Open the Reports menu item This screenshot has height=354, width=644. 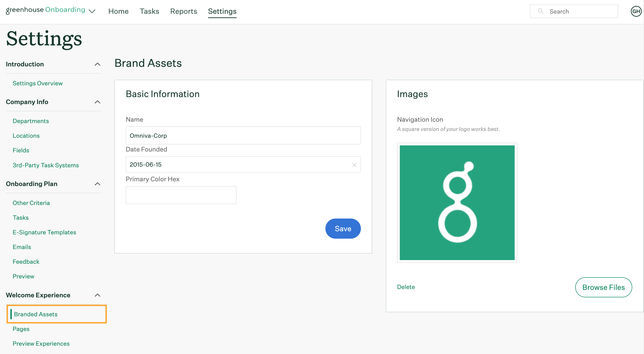(x=183, y=11)
